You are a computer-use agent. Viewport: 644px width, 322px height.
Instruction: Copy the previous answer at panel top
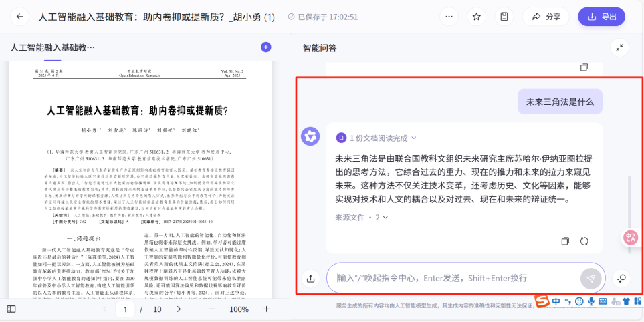click(x=584, y=67)
